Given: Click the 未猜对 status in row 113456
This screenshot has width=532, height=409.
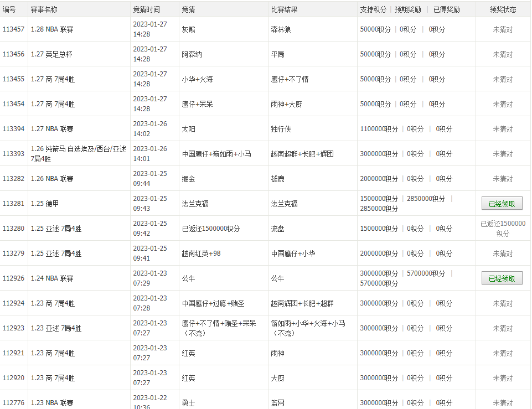Looking at the screenshot, I should point(502,54).
